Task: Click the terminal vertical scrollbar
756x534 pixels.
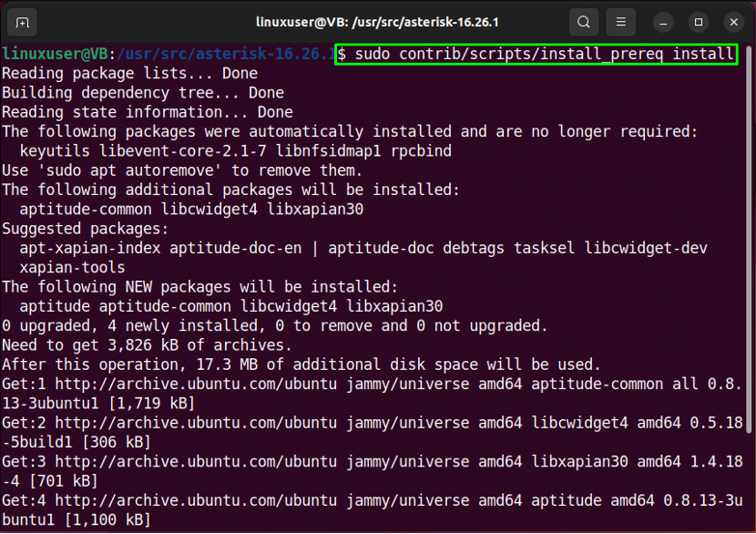Action: click(749, 239)
